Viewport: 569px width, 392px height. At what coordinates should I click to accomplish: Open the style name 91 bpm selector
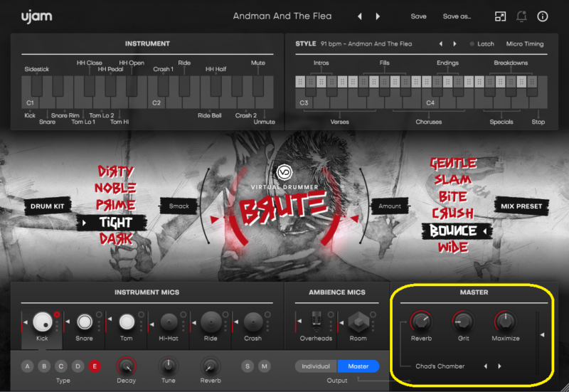[x=366, y=44]
